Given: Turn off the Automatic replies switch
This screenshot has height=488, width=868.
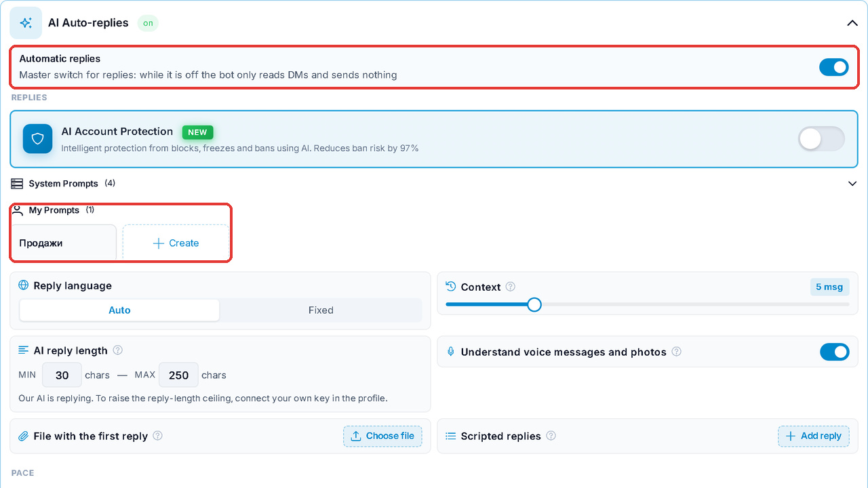Looking at the screenshot, I should click(x=834, y=66).
